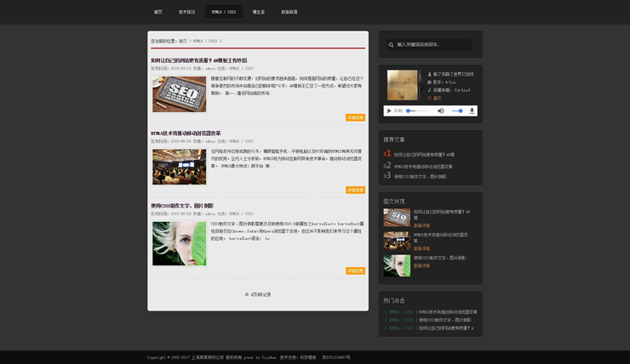Open the 技术探讨 navigation tab

(x=186, y=12)
